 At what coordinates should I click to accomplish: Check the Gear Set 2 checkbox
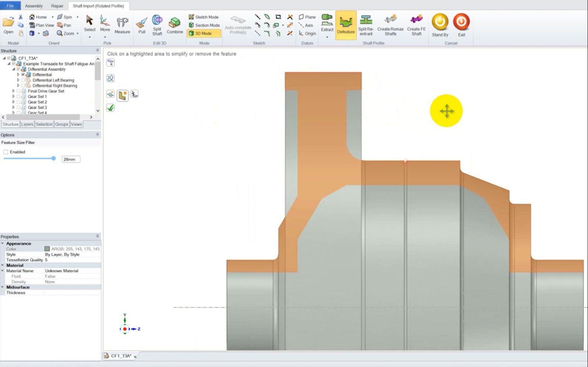tap(18, 102)
